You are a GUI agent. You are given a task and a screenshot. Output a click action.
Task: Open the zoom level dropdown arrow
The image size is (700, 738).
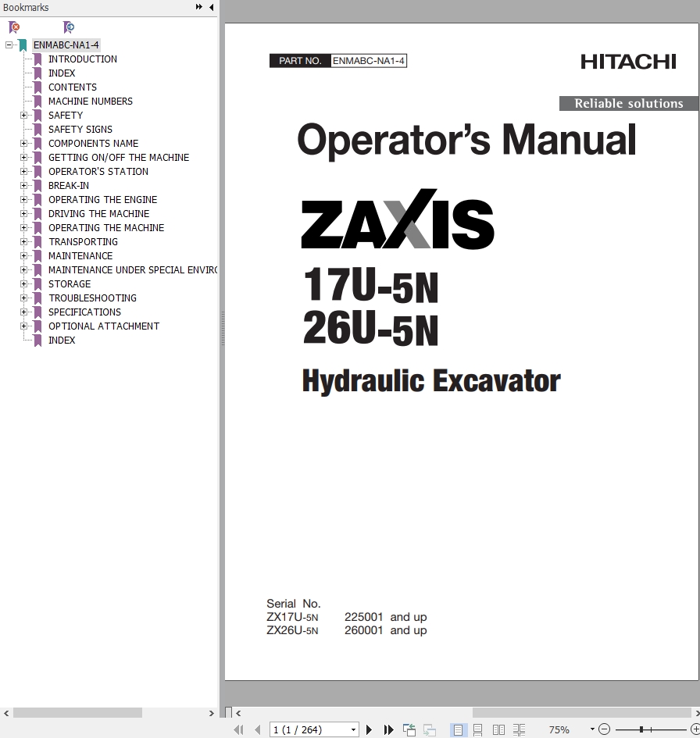point(592,729)
